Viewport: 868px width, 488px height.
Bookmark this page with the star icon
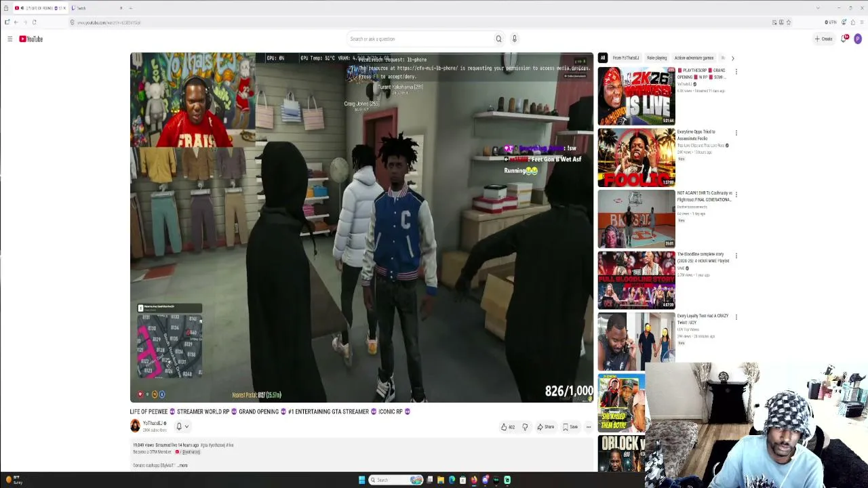pyautogui.click(x=789, y=22)
